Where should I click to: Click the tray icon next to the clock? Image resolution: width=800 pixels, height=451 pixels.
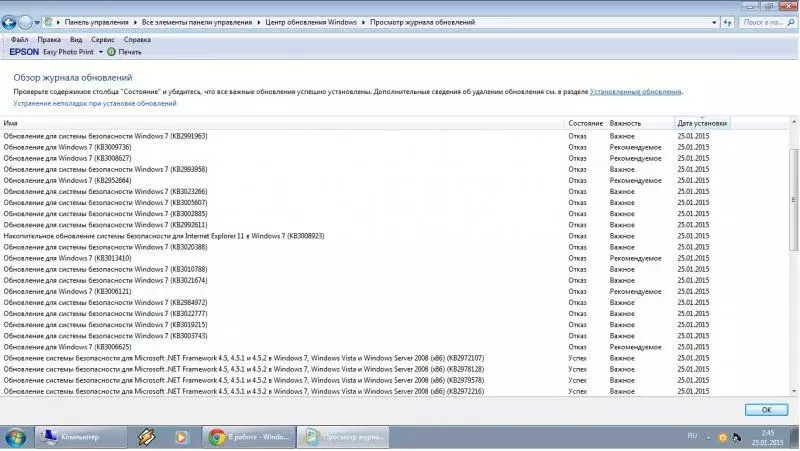(737, 437)
